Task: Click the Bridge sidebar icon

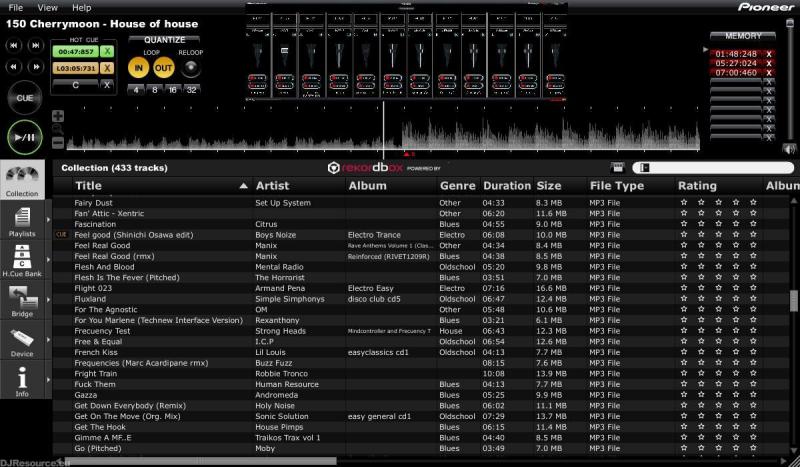Action: [x=22, y=300]
